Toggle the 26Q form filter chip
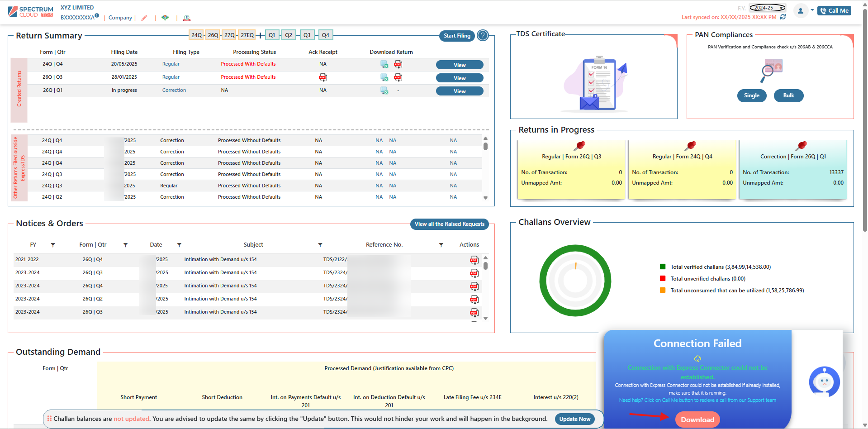The height and width of the screenshot is (429, 868). tap(213, 35)
